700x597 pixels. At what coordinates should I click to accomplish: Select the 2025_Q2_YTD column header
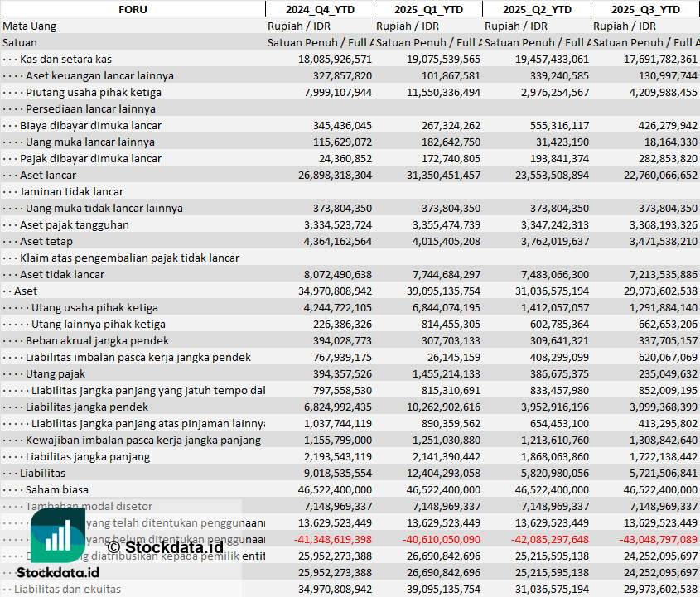(x=537, y=9)
